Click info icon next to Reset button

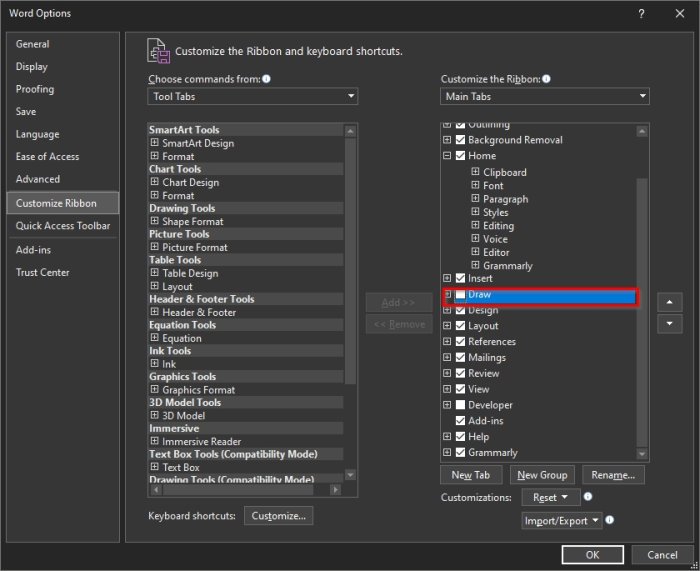tap(588, 497)
